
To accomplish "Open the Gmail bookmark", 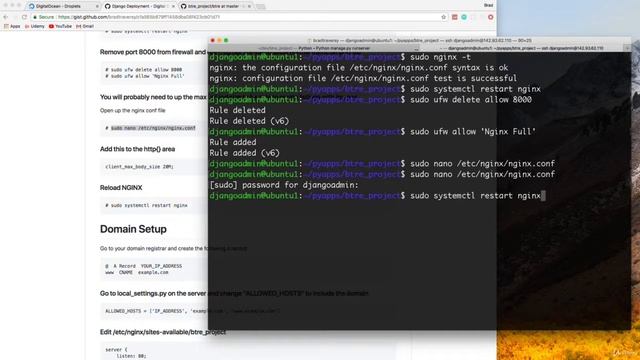I will [85, 26].
